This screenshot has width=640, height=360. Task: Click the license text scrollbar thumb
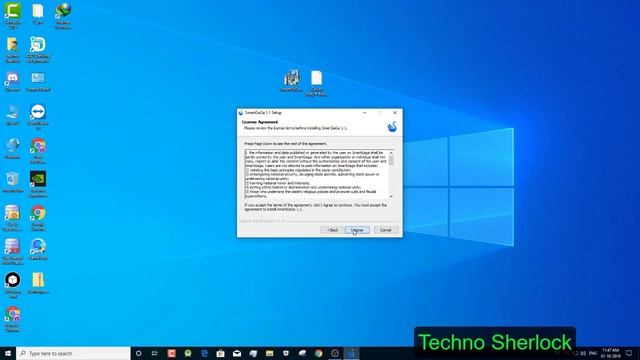click(391, 160)
